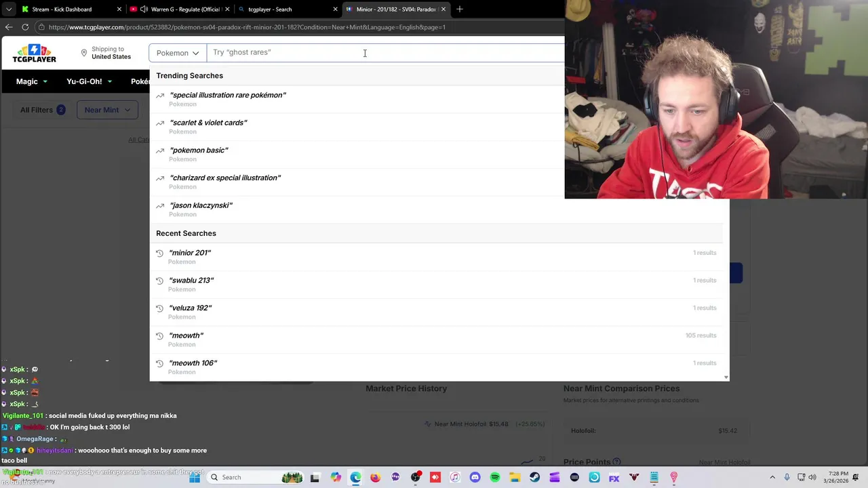Open Apple Music from the taskbar
The width and height of the screenshot is (868, 488).
[455, 477]
